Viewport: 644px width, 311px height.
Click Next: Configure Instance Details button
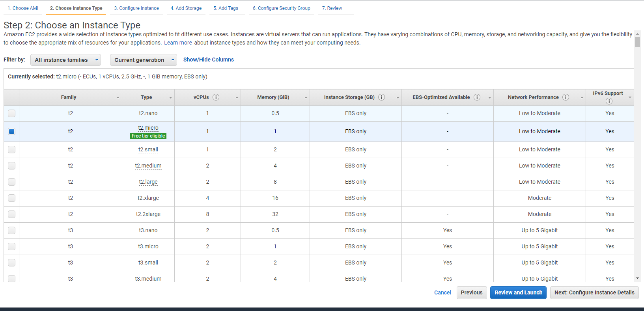[x=594, y=292]
